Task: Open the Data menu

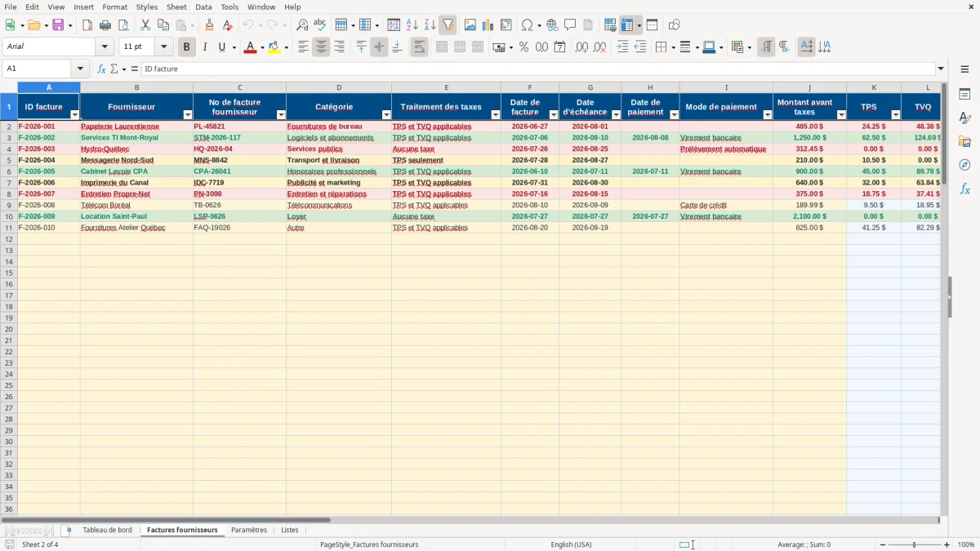Action: tap(203, 7)
